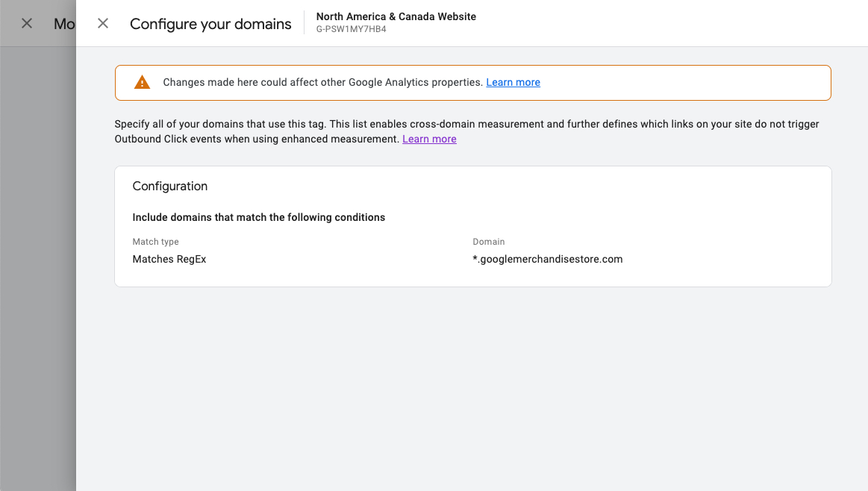The width and height of the screenshot is (868, 491).
Task: Select the Matches RegEx value
Action: click(169, 259)
